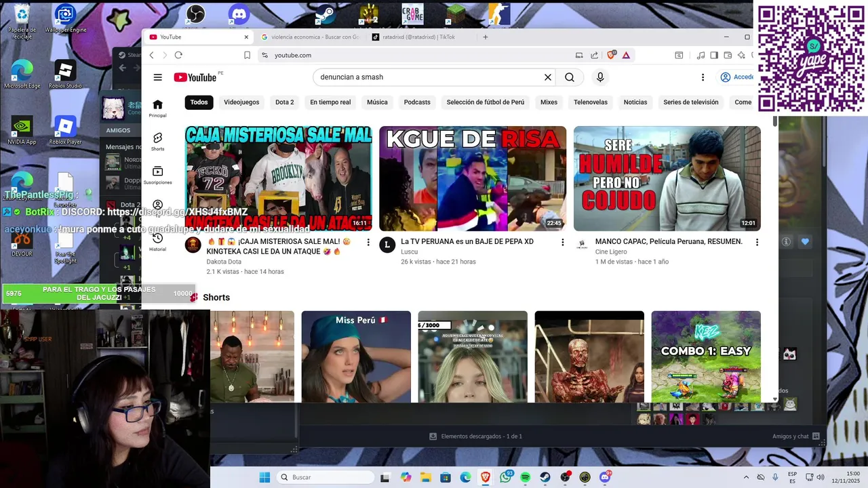Select Selección de fútbol de Perú chip
This screenshot has height=488, width=868.
tap(486, 102)
